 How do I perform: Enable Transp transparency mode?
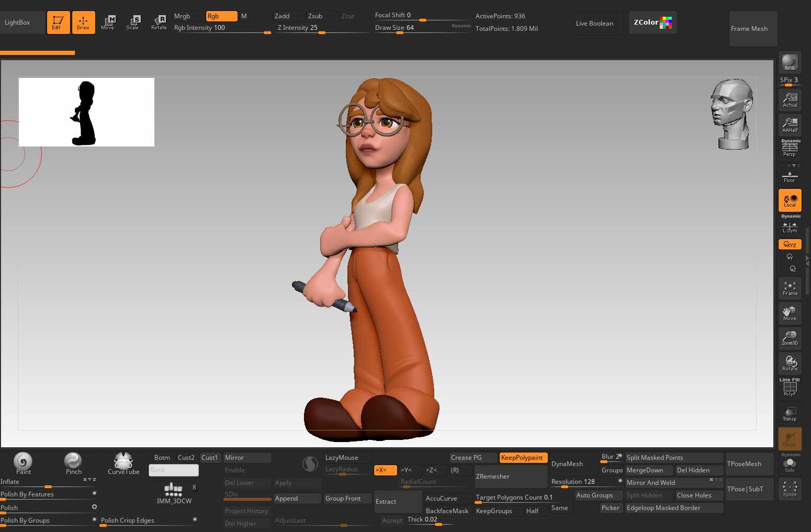790,414
